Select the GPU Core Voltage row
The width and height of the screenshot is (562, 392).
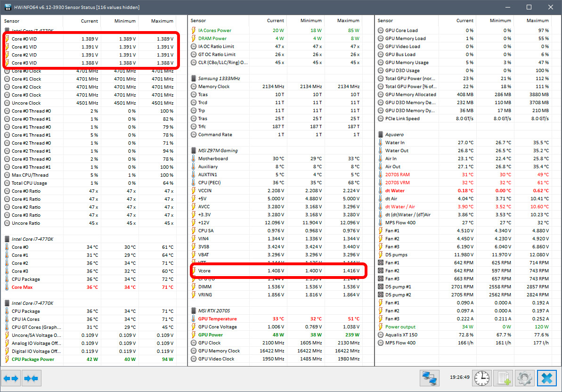[275, 327]
